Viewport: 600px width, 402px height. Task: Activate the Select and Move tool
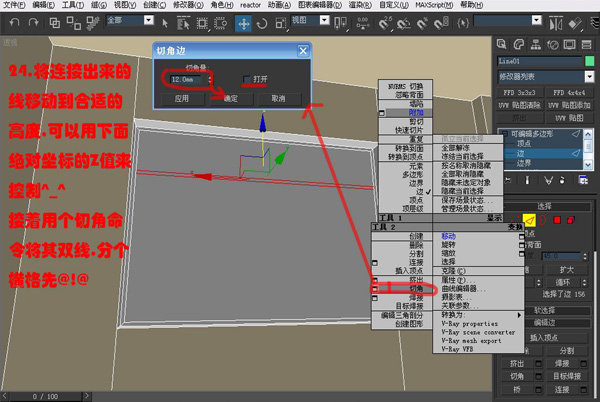(243, 23)
